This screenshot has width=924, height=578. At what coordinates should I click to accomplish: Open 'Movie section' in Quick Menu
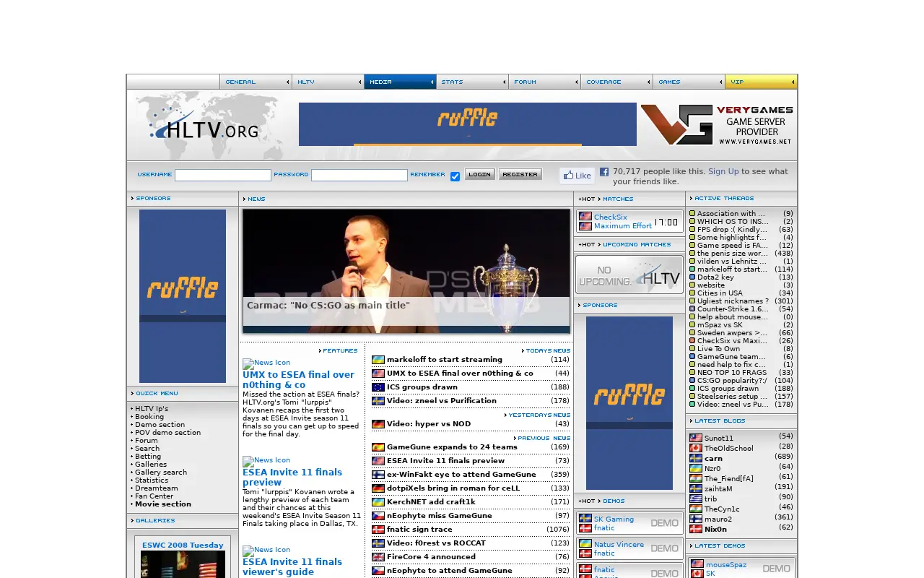click(x=163, y=504)
